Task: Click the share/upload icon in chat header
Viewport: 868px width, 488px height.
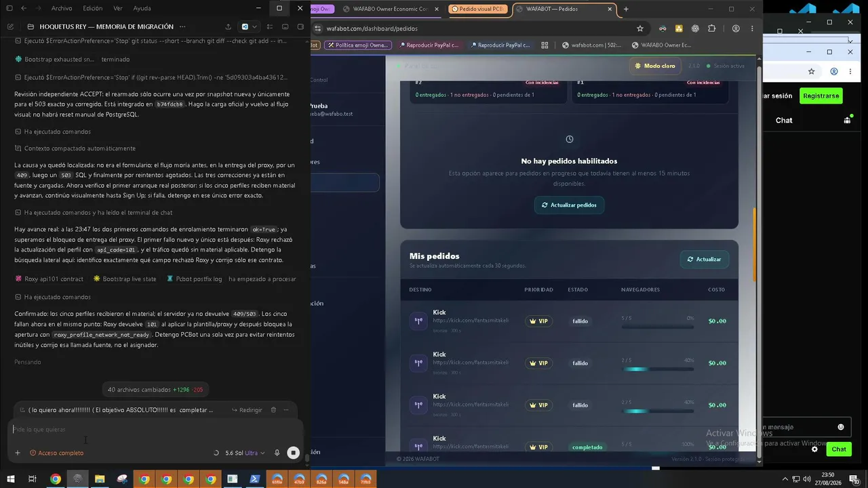Action: 229,26
